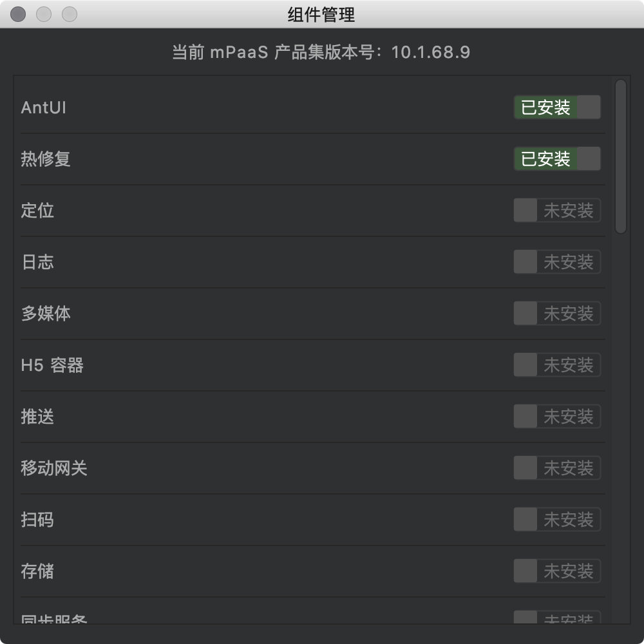Enable the 定位 component toggle

coord(557,211)
